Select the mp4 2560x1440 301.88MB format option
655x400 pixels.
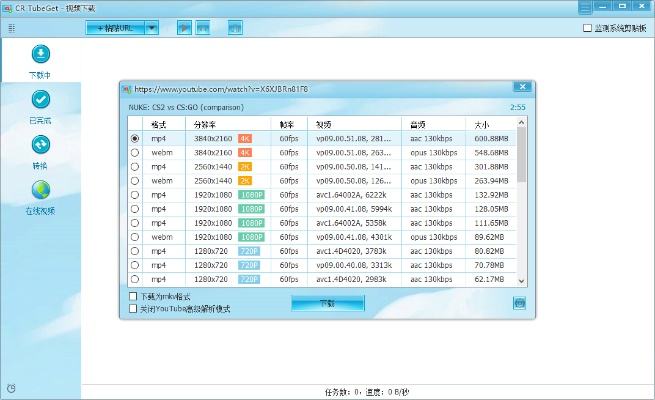135,167
